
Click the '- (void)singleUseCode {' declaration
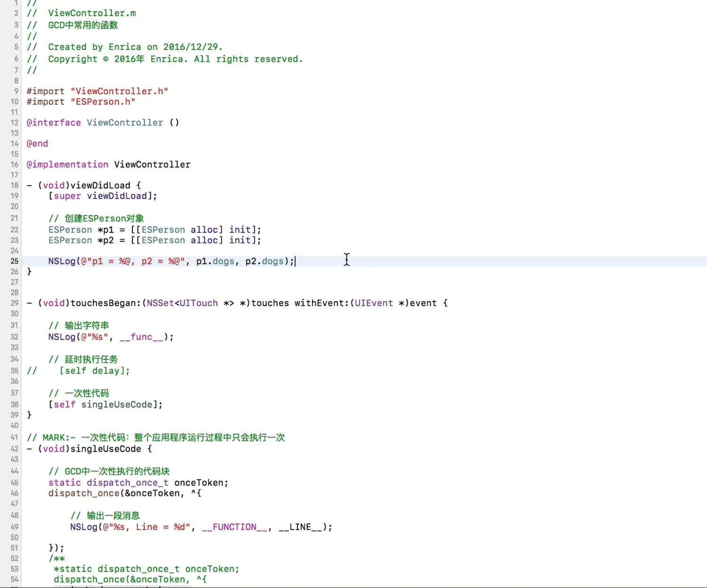coord(89,449)
